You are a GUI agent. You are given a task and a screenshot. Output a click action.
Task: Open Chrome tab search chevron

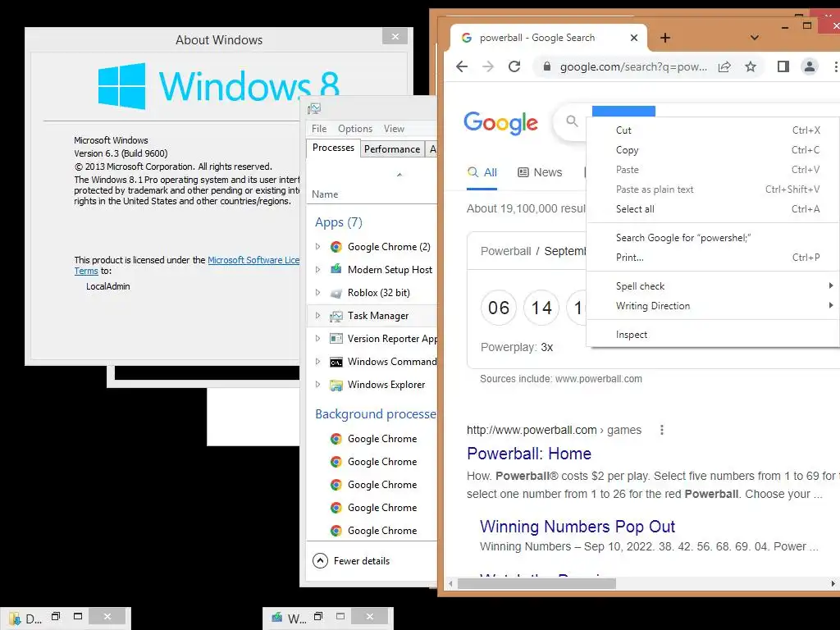(755, 38)
